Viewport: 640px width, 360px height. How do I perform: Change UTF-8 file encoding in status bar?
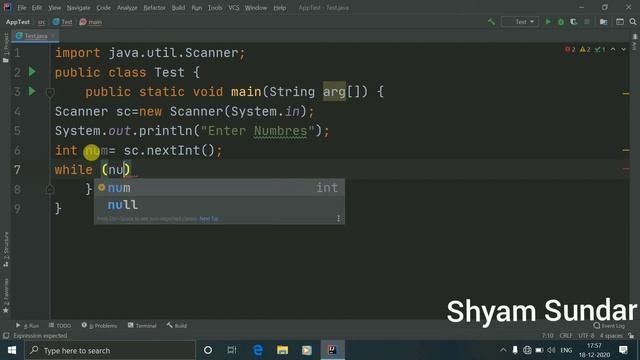pos(587,336)
